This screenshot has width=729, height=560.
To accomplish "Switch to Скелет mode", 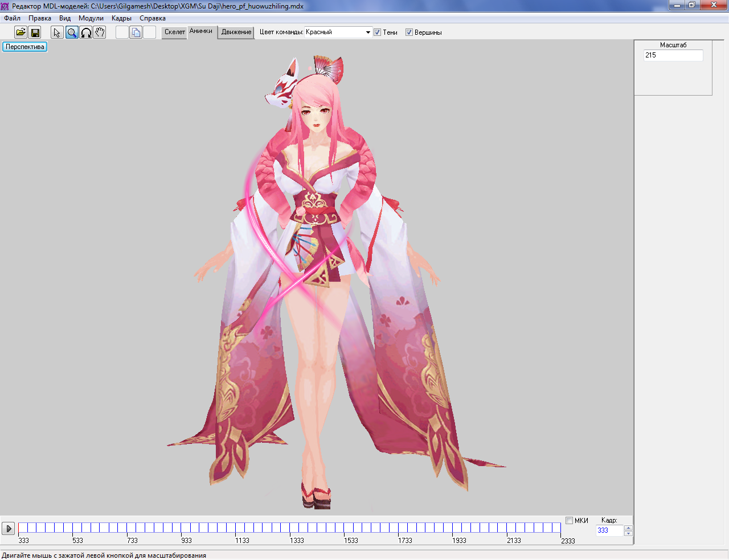I will [175, 32].
